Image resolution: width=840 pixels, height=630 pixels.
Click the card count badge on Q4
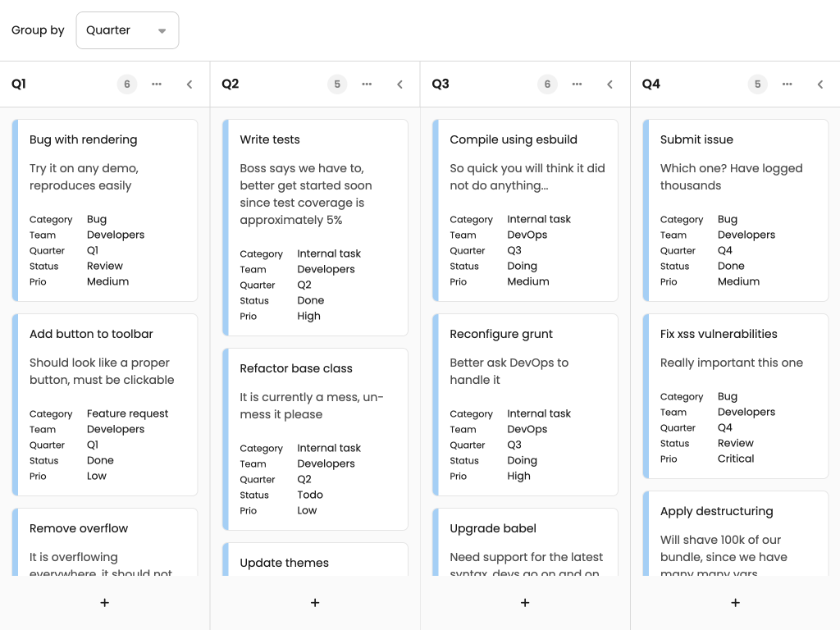click(757, 84)
